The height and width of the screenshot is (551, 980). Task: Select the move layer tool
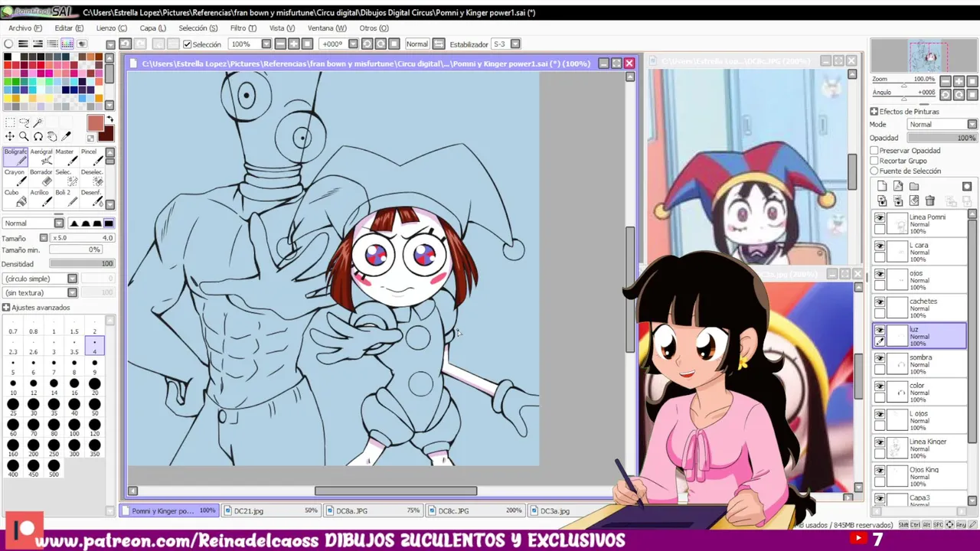10,136
